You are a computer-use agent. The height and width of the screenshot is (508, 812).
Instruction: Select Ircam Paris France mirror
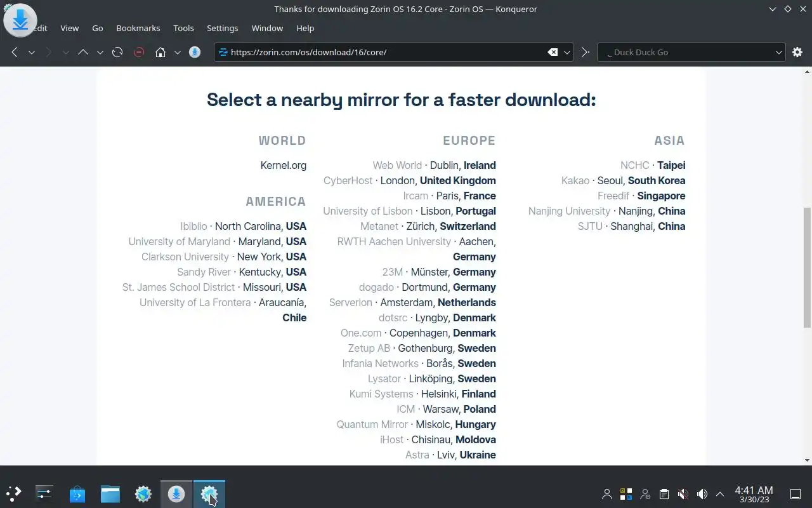point(449,196)
